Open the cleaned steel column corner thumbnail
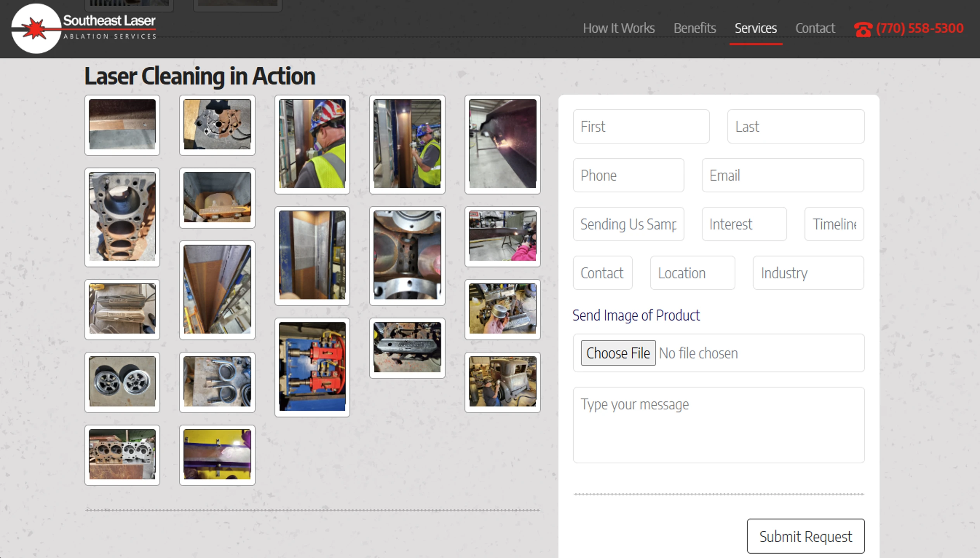 312,256
